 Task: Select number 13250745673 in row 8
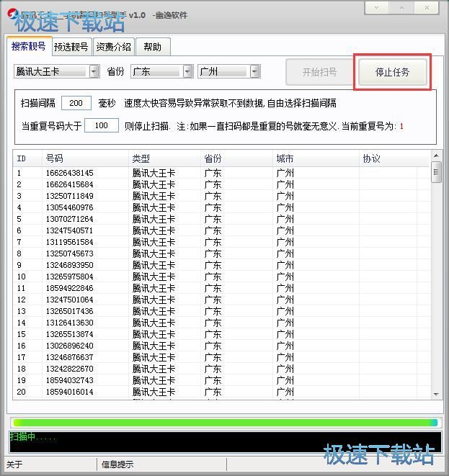70,253
